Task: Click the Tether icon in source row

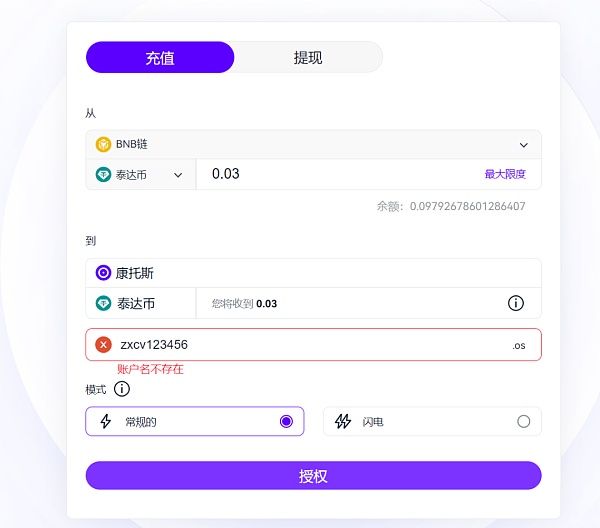Action: [x=103, y=174]
